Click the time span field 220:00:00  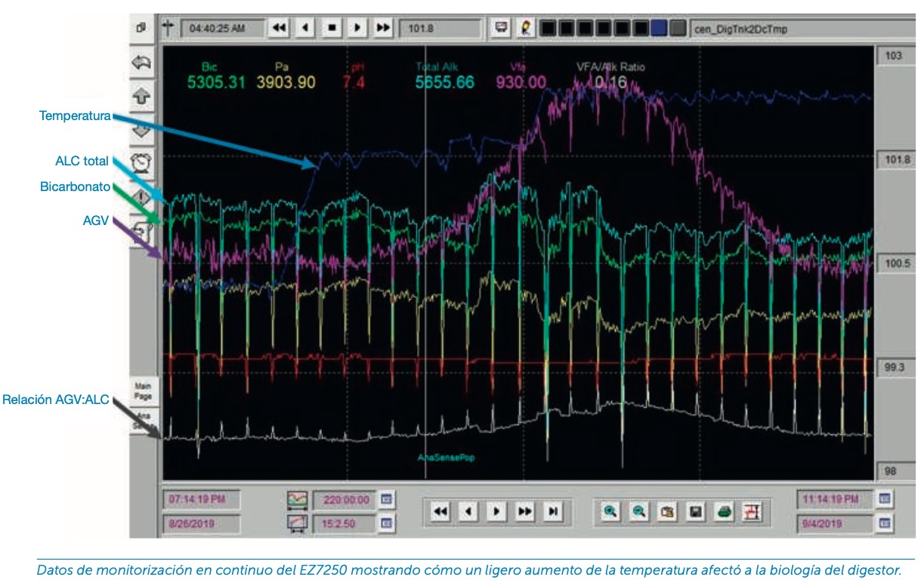345,499
